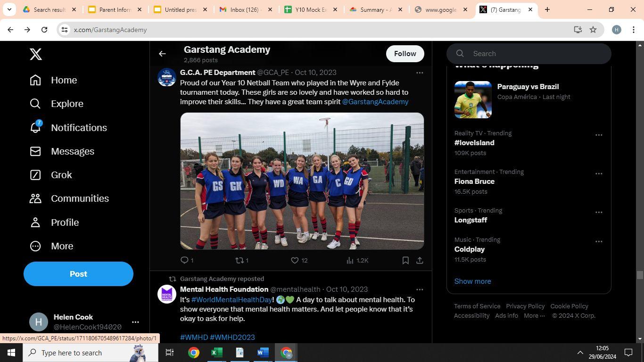The width and height of the screenshot is (644, 362).
Task: Bookmark this tab with the star icon
Action: pyautogui.click(x=593, y=30)
